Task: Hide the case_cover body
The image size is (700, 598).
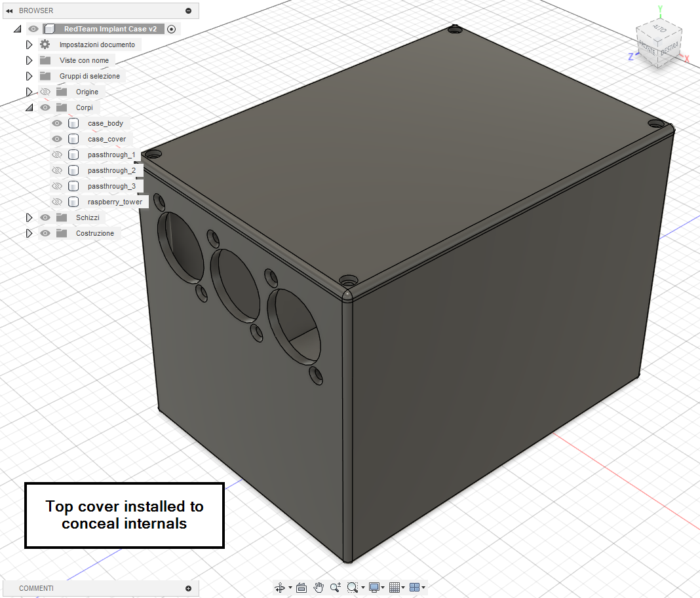Action: tap(57, 139)
